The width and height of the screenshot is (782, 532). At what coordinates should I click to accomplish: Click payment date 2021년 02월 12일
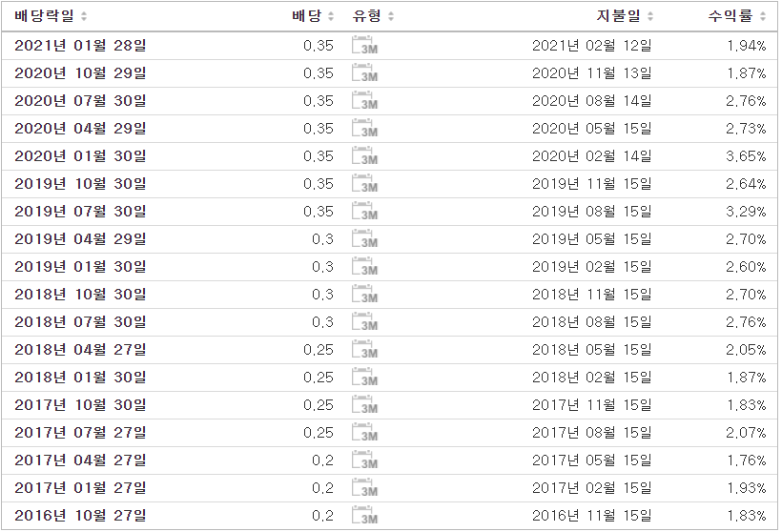tap(592, 46)
